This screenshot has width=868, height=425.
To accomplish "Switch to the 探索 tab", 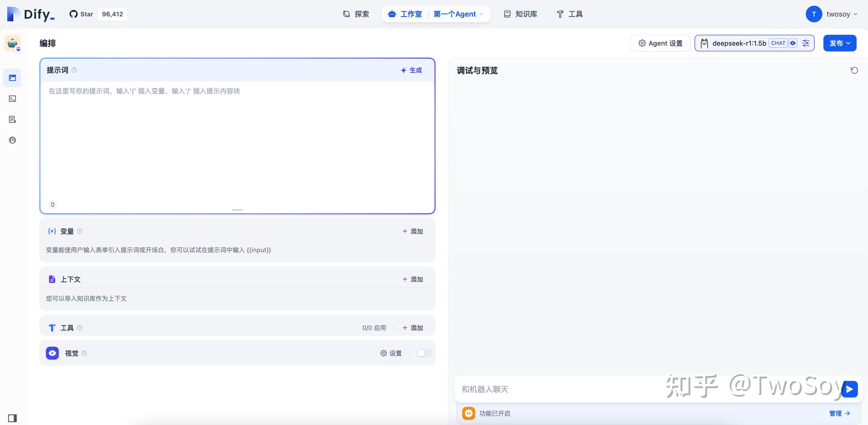I will pyautogui.click(x=356, y=14).
